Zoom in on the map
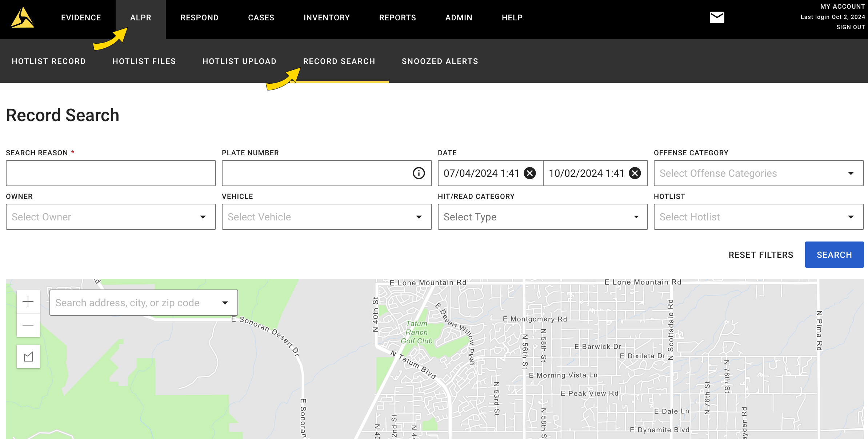868x439 pixels. click(28, 302)
